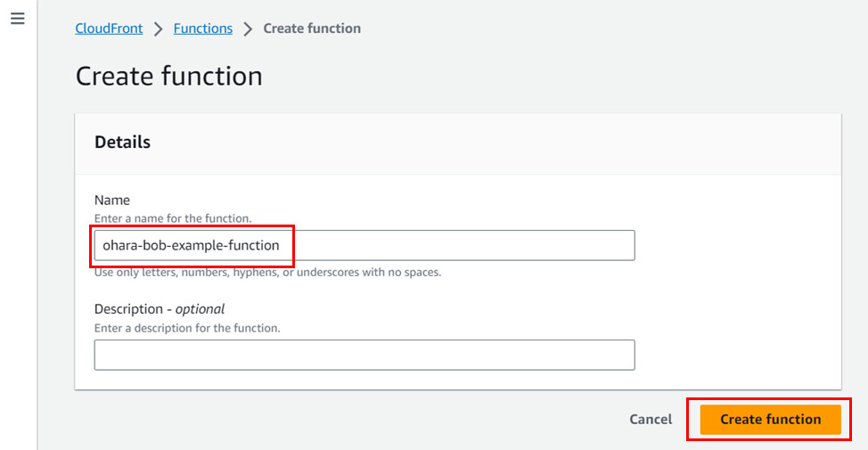Image resolution: width=868 pixels, height=450 pixels.
Task: Click the 'Enter a name for the function' hint
Action: tap(172, 218)
